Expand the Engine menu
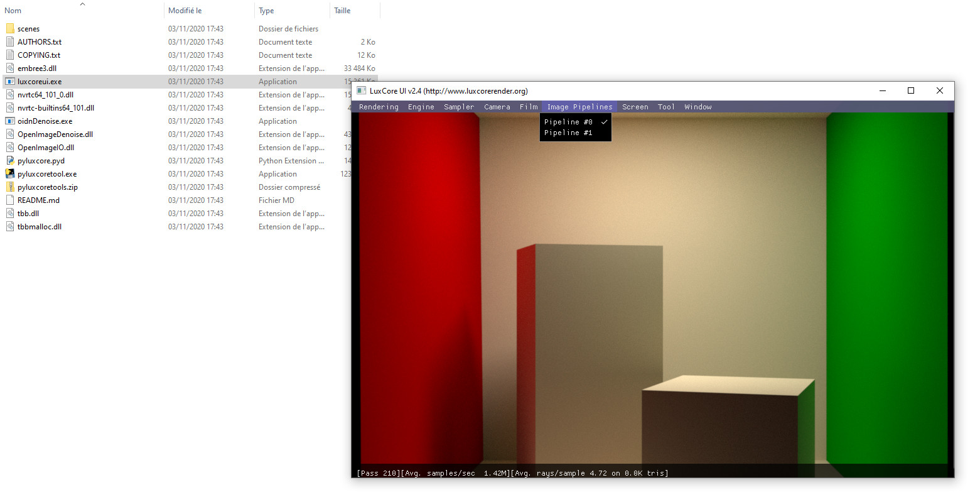980x497 pixels. [421, 107]
